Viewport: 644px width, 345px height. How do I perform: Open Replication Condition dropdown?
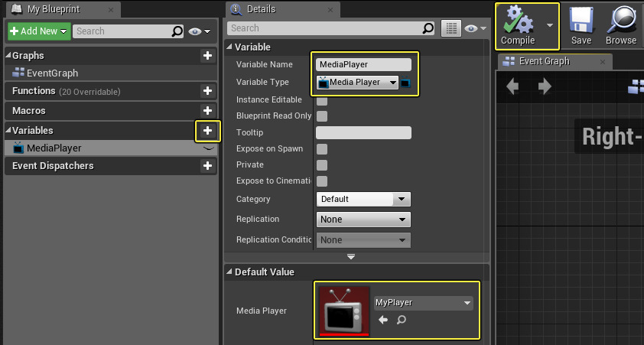click(x=363, y=240)
